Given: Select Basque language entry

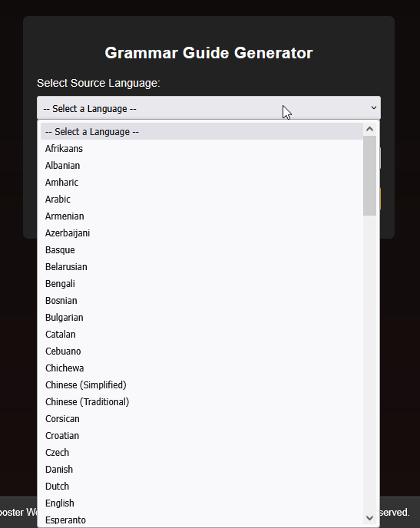Looking at the screenshot, I should (x=202, y=250).
